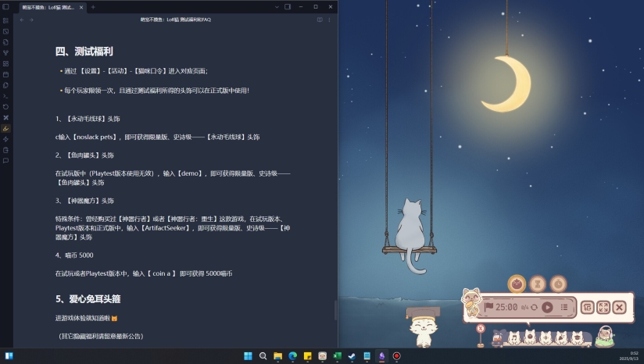Screen dimensions: 644x364
Task: Click the note title in header bar
Action: pyautogui.click(x=175, y=20)
